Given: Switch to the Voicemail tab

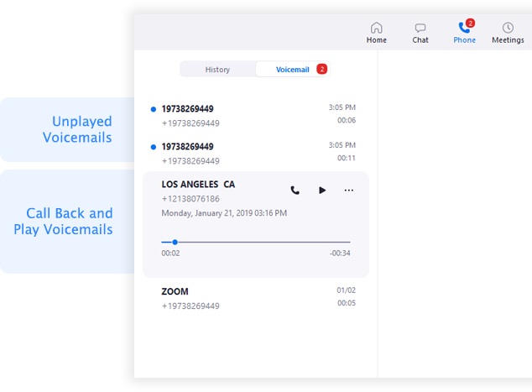Looking at the screenshot, I should 291,70.
